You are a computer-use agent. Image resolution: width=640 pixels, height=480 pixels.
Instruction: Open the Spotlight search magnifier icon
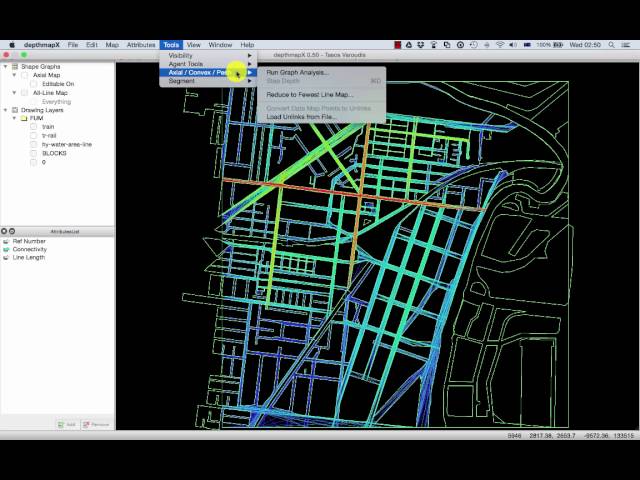pyautogui.click(x=611, y=45)
